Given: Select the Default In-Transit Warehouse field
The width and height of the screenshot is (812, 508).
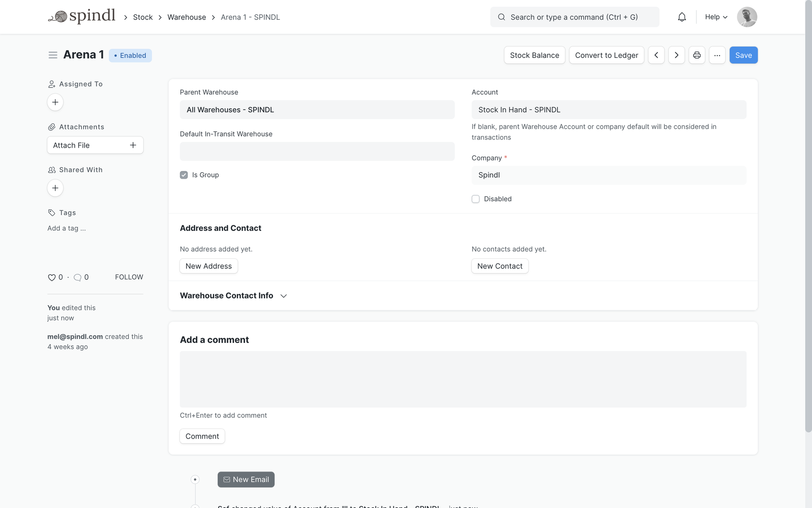Looking at the screenshot, I should tap(317, 151).
